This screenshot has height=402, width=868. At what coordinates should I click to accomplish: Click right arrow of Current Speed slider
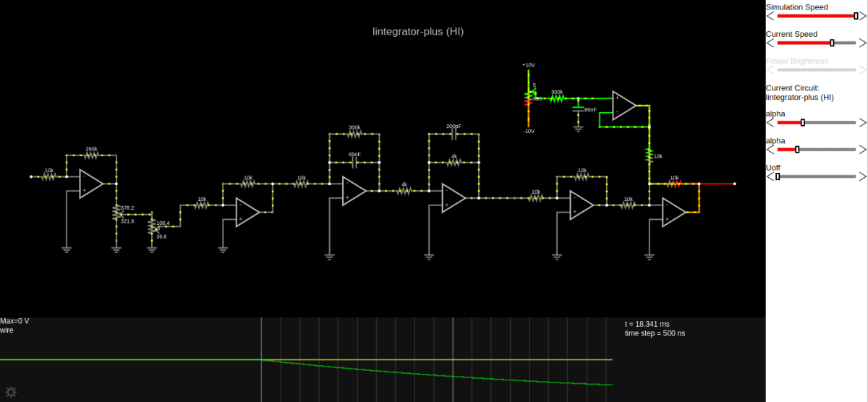coord(862,43)
